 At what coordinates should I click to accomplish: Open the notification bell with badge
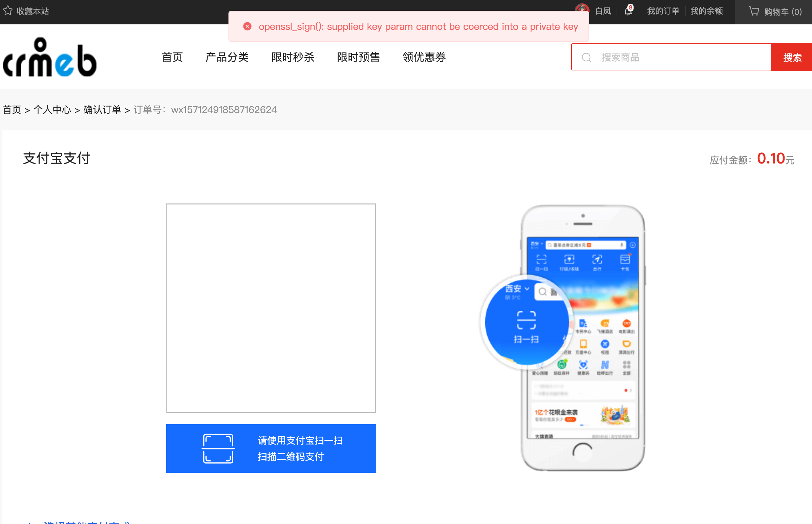point(628,11)
